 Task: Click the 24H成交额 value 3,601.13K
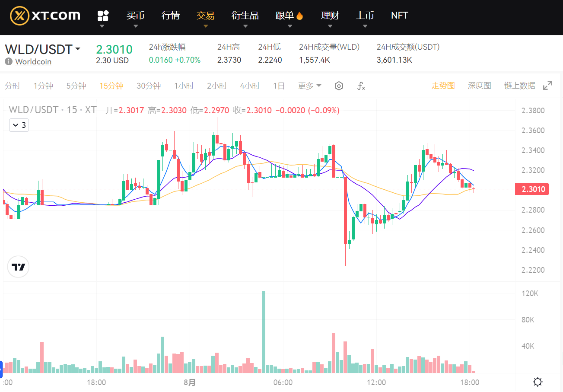[x=394, y=60]
